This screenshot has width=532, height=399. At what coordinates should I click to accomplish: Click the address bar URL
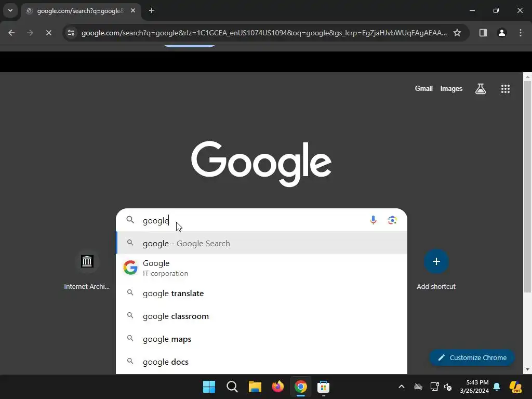[x=264, y=33]
